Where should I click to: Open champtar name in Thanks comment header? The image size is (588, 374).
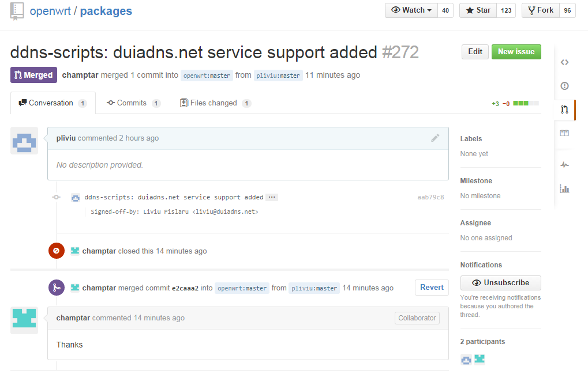[x=73, y=318]
